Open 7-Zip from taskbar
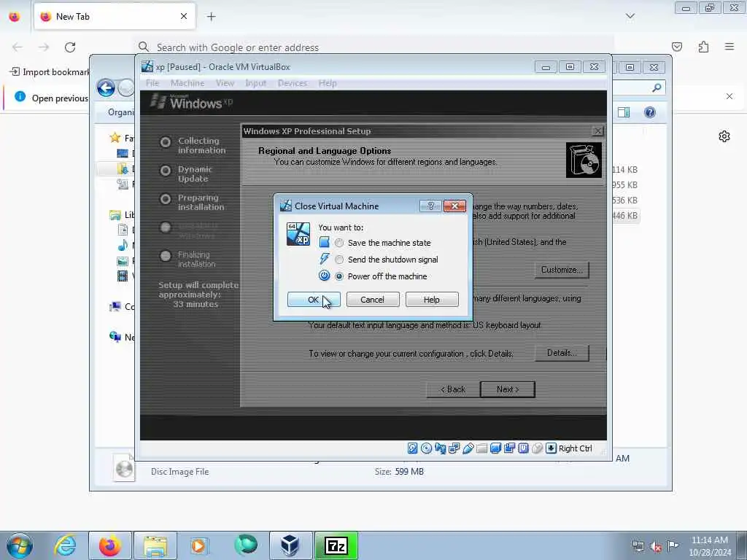The width and height of the screenshot is (747, 560). coord(336,545)
